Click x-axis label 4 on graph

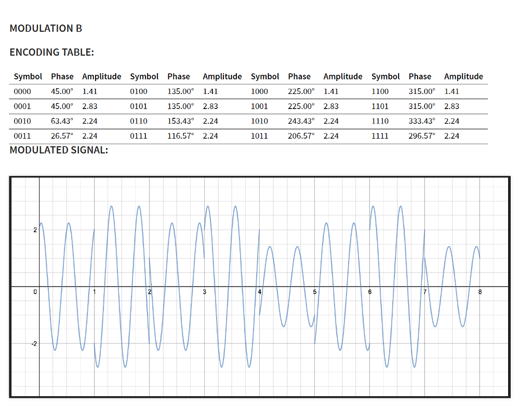click(x=260, y=292)
